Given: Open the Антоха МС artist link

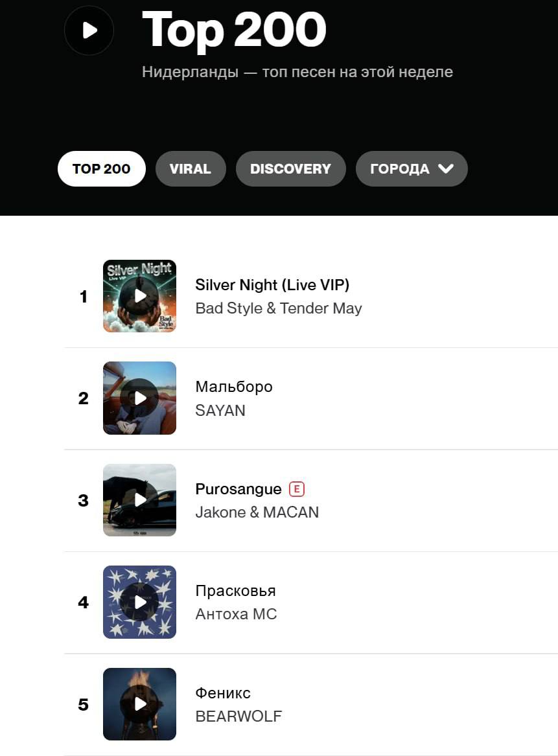Looking at the screenshot, I should click(x=236, y=614).
